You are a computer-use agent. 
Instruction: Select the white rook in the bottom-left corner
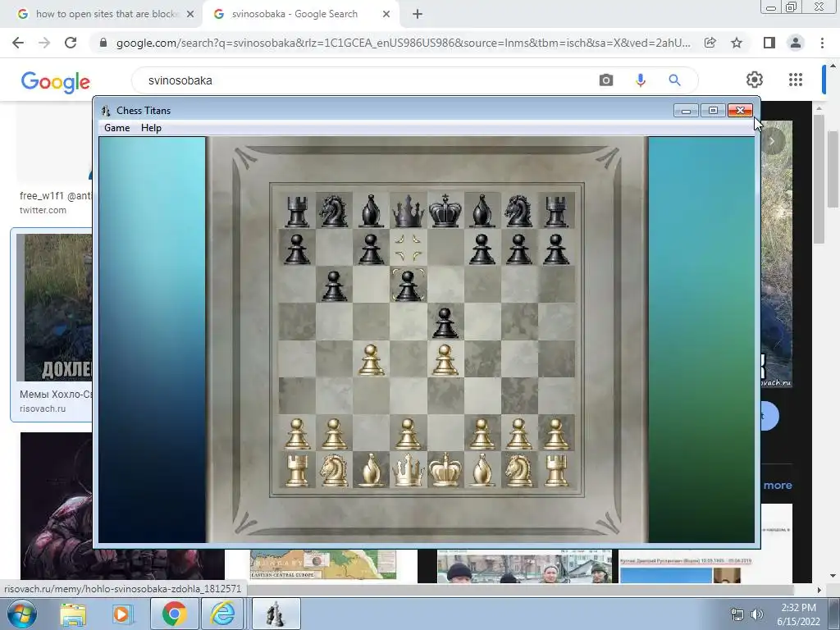[297, 470]
